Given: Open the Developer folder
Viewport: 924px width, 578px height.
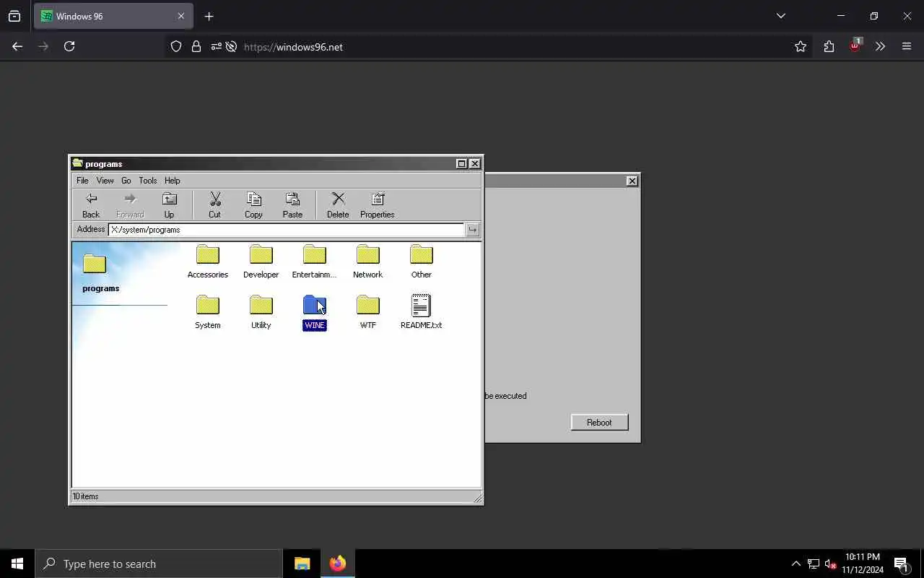Looking at the screenshot, I should (x=261, y=262).
